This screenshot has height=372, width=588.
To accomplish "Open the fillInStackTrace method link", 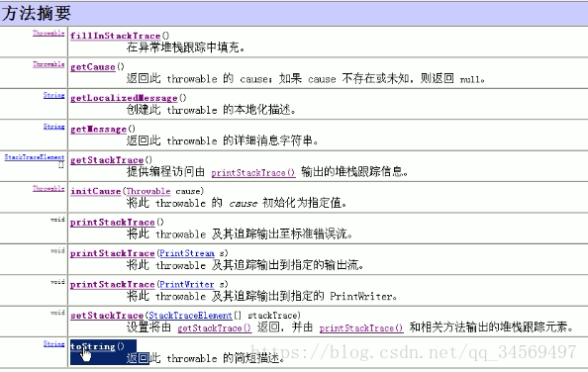I will [x=115, y=36].
